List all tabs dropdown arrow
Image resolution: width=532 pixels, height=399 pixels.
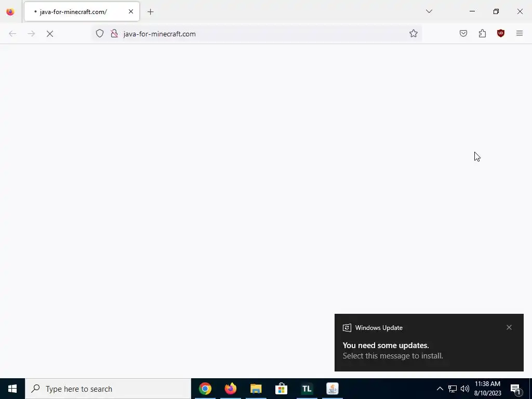click(x=429, y=11)
